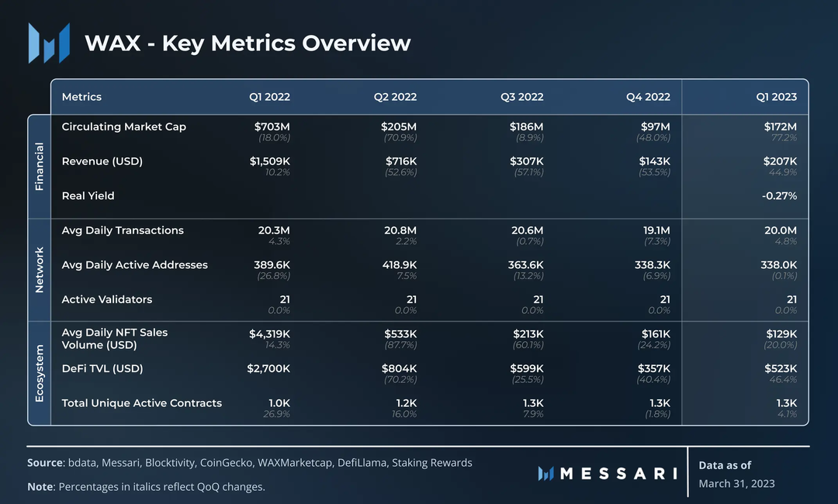The height and width of the screenshot is (504, 838).
Task: Click the '$213K' NFT sales value
Action: 528,334
